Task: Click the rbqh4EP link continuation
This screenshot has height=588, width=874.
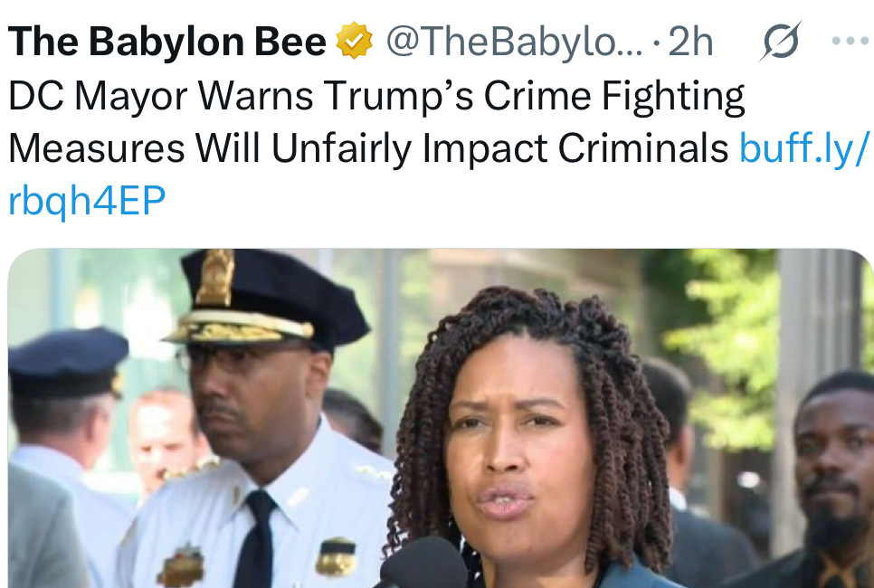Action: [x=87, y=201]
